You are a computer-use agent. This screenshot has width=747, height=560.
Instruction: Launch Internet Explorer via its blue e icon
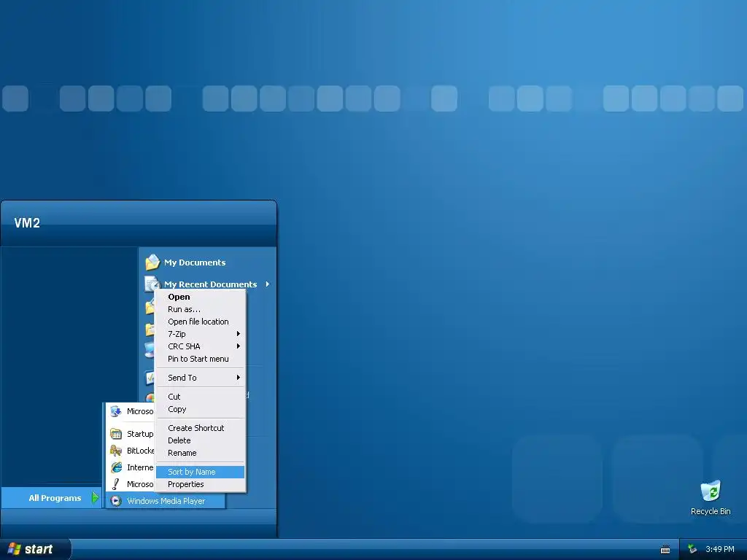point(116,467)
